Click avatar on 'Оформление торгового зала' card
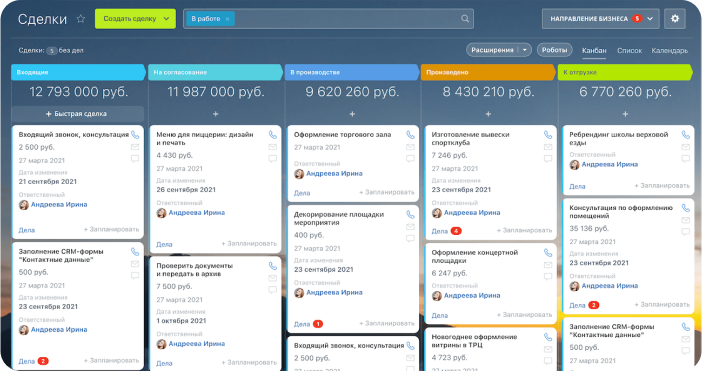Viewport: 702px width, 371px height. coord(299,174)
